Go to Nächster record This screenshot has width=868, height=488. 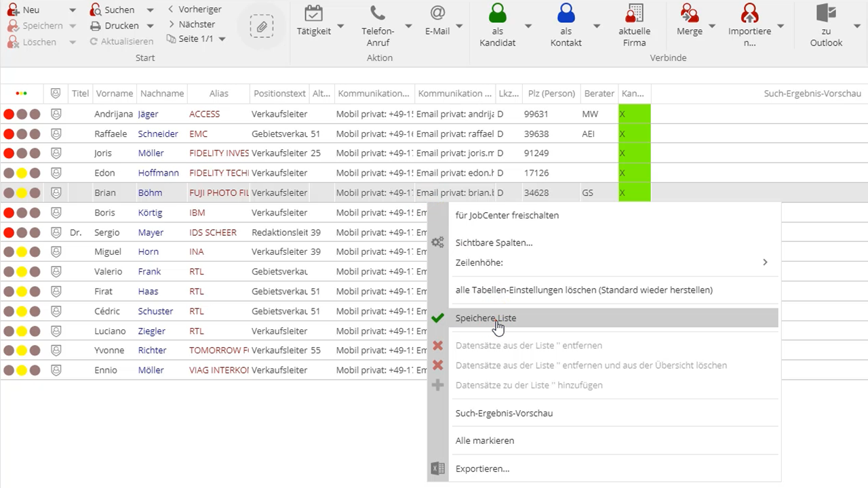pyautogui.click(x=192, y=24)
